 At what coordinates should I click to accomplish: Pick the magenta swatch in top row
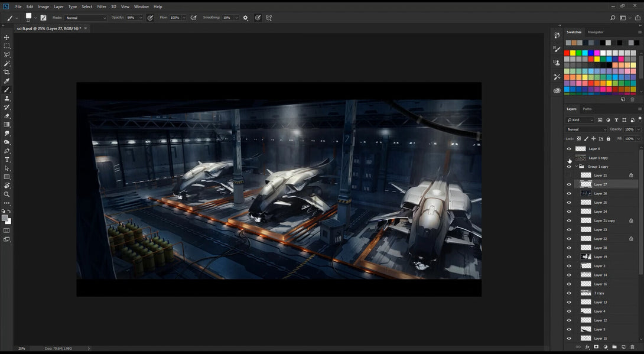click(597, 53)
